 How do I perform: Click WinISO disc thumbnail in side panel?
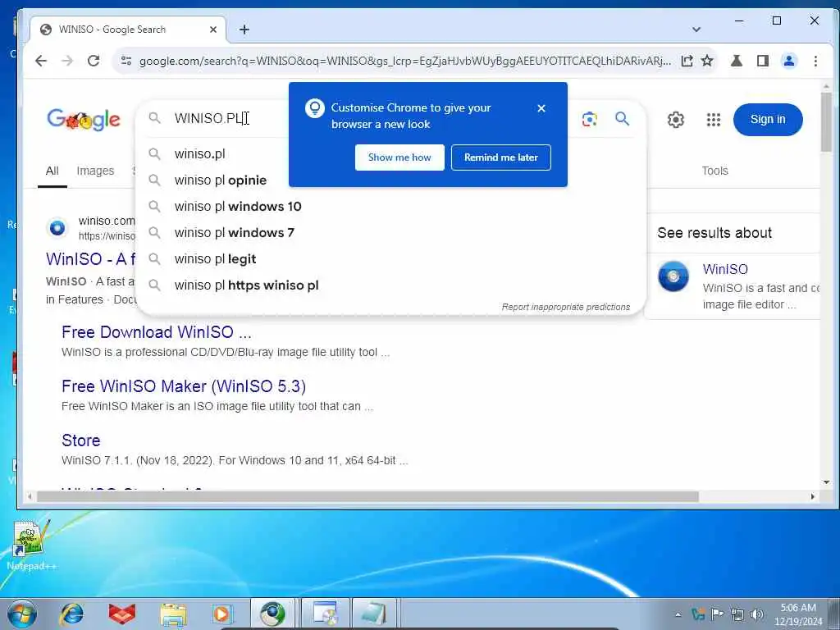tap(673, 276)
